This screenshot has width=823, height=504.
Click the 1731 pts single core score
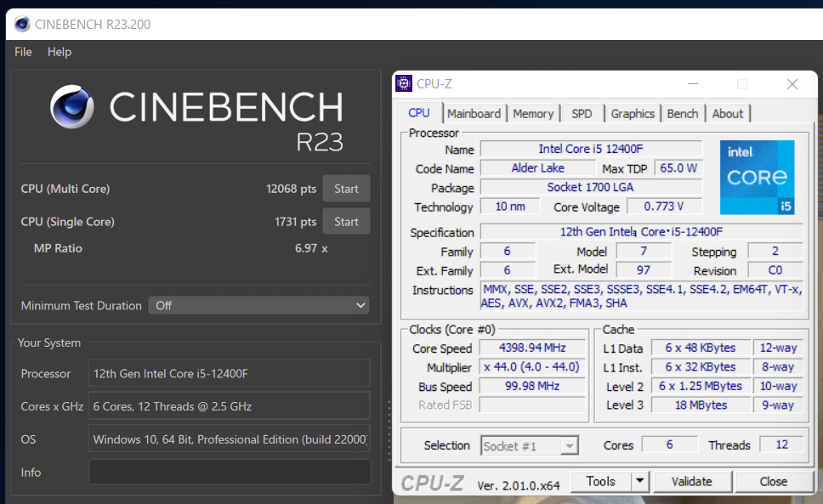point(296,222)
